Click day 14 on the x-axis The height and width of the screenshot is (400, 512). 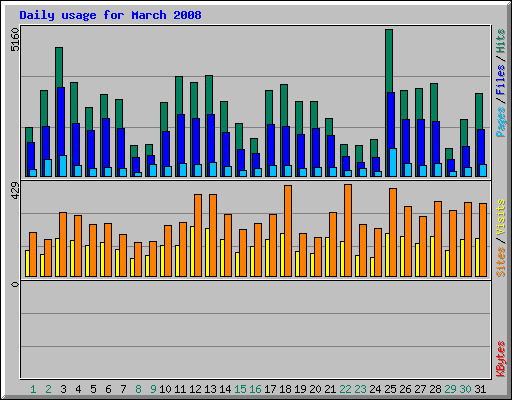coord(225,389)
